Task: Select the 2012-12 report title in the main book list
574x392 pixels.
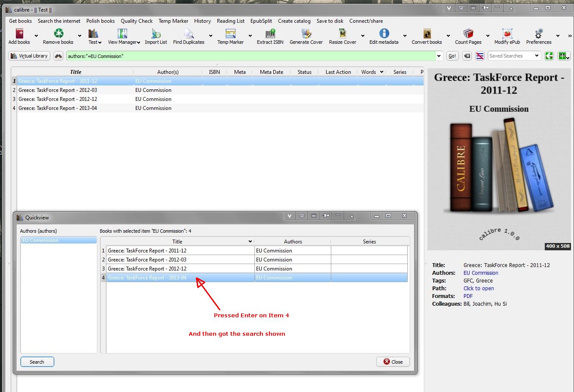Action: pyautogui.click(x=58, y=99)
